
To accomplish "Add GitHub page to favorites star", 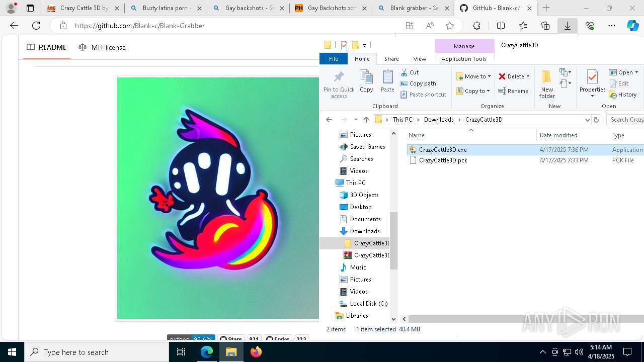I will pos(450,26).
